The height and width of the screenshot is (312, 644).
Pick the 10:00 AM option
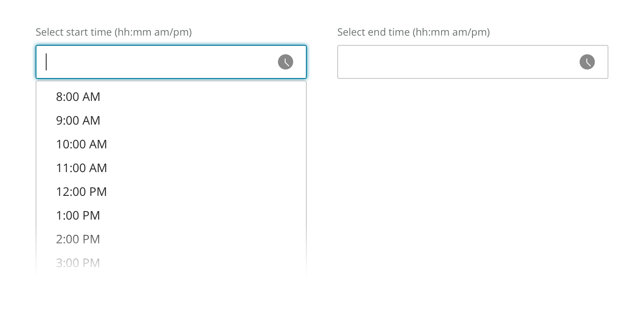pos(82,144)
